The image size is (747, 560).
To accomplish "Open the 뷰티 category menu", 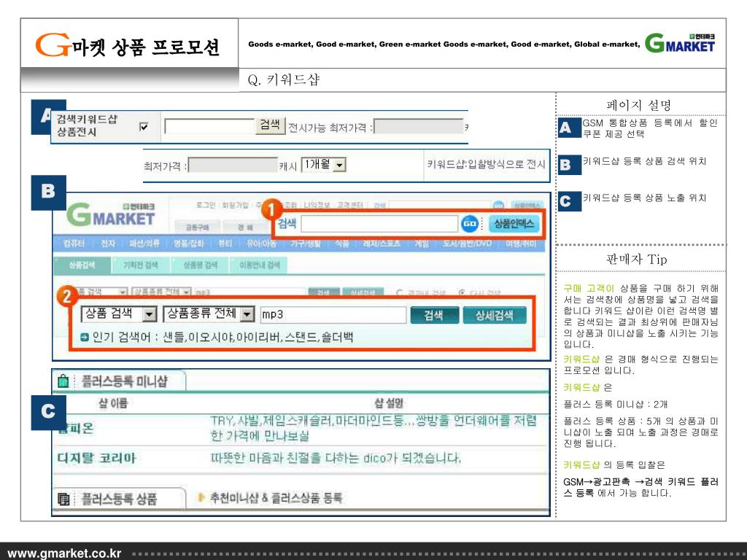I will [x=225, y=244].
